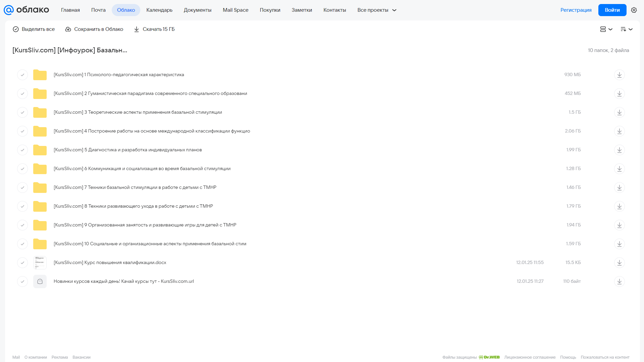The height and width of the screenshot is (362, 644).
Task: Click Сохранить в Облако
Action: 94,29
